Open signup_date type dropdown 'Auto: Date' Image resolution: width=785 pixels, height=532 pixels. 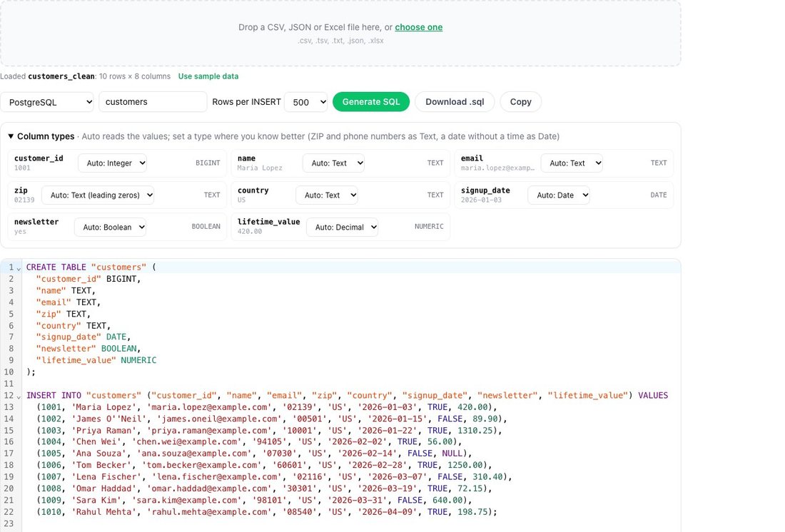[x=559, y=195]
